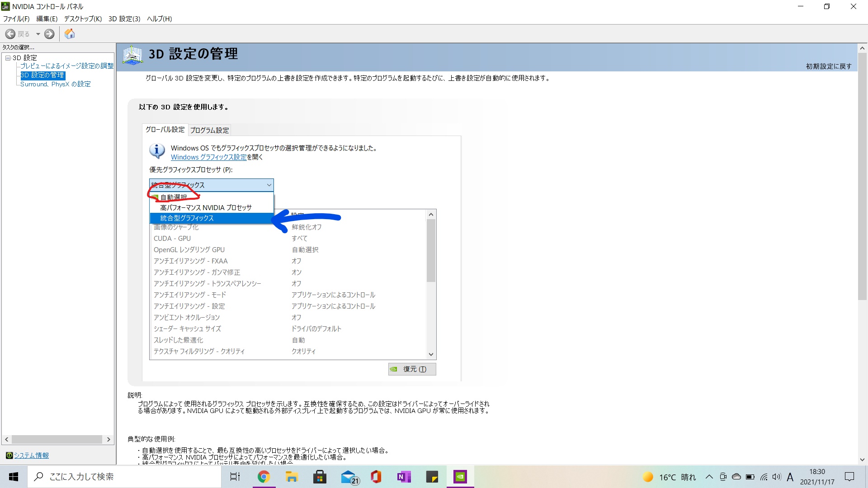Select the シェーダー キャッシュ サイズ row
The height and width of the screenshot is (488, 868).
[288, 329]
